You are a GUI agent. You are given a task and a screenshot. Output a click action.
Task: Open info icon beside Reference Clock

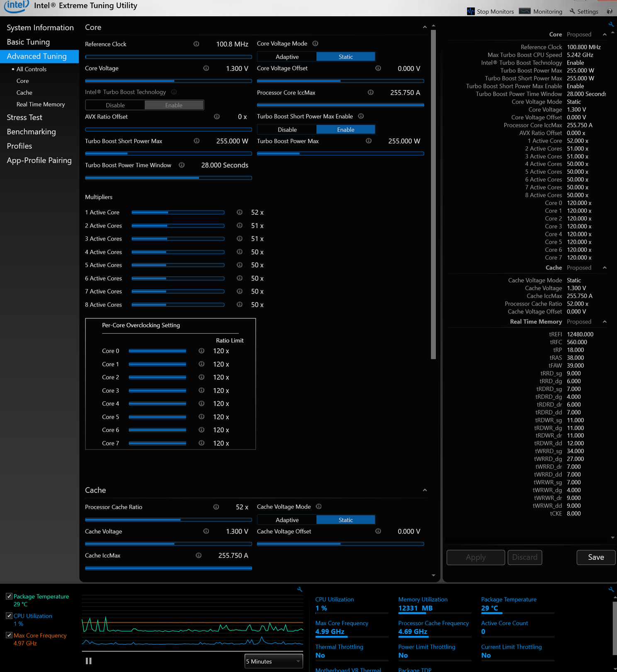197,44
